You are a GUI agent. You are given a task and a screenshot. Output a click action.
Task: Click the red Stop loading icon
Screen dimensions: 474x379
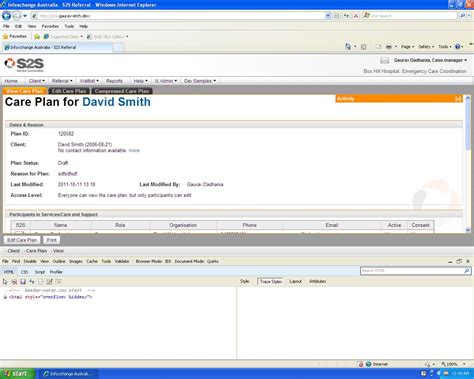coord(356,16)
